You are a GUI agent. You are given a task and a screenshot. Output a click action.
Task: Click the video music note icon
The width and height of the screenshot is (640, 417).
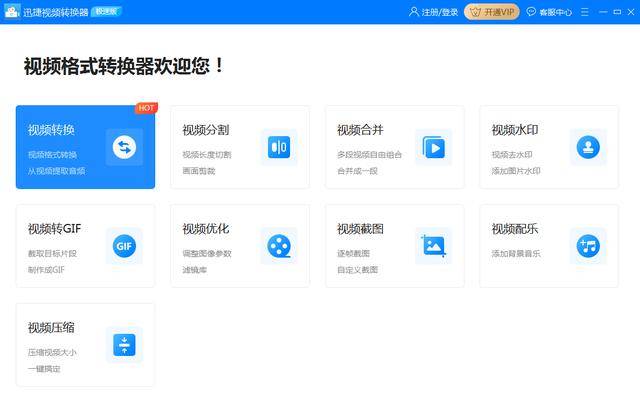(587, 245)
